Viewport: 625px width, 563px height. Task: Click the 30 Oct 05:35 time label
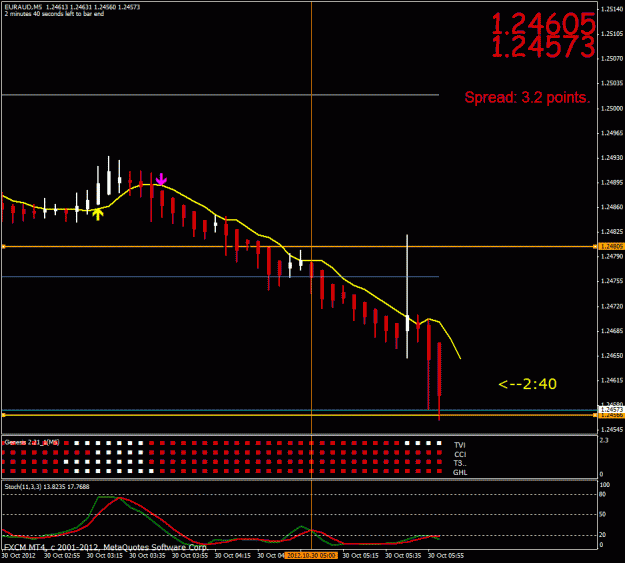click(x=403, y=555)
